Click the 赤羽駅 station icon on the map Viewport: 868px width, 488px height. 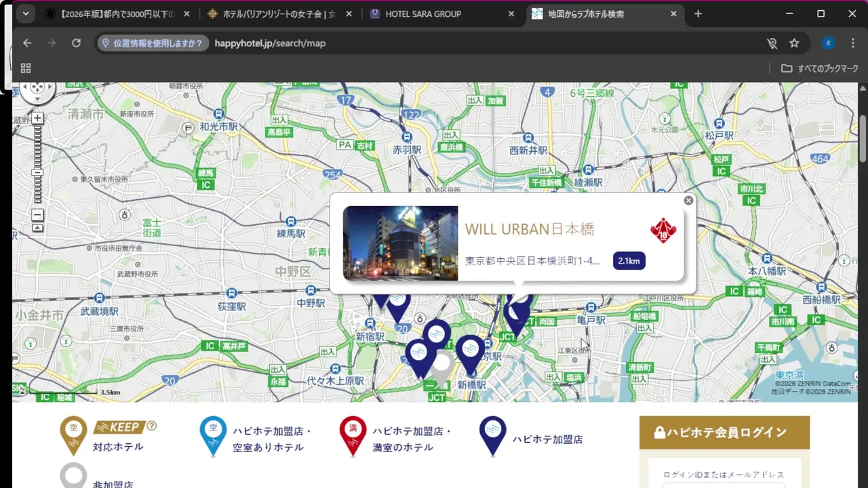tap(408, 137)
